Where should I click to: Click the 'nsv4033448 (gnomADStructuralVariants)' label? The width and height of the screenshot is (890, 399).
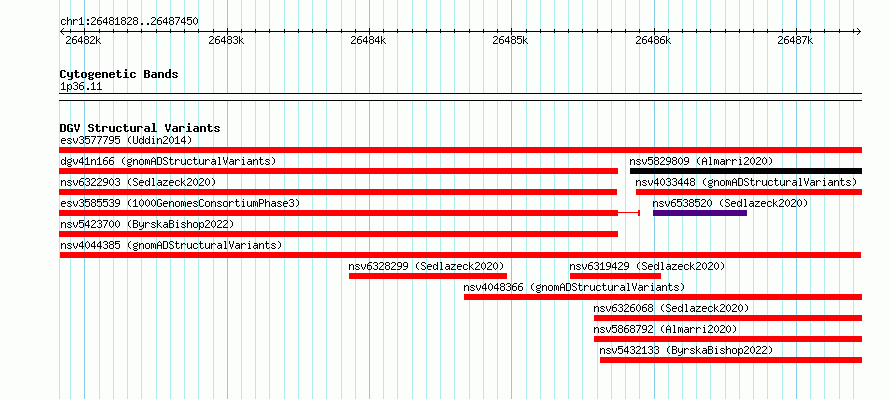pos(746,182)
